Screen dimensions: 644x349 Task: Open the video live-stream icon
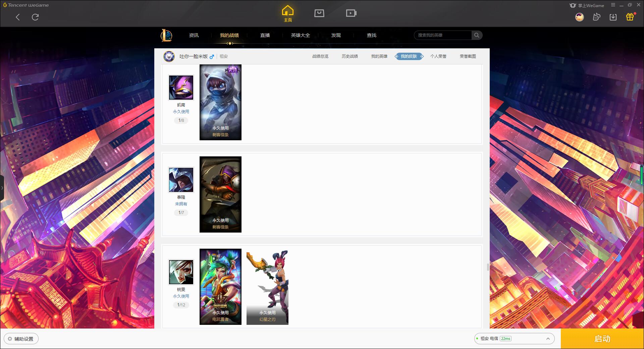(351, 13)
